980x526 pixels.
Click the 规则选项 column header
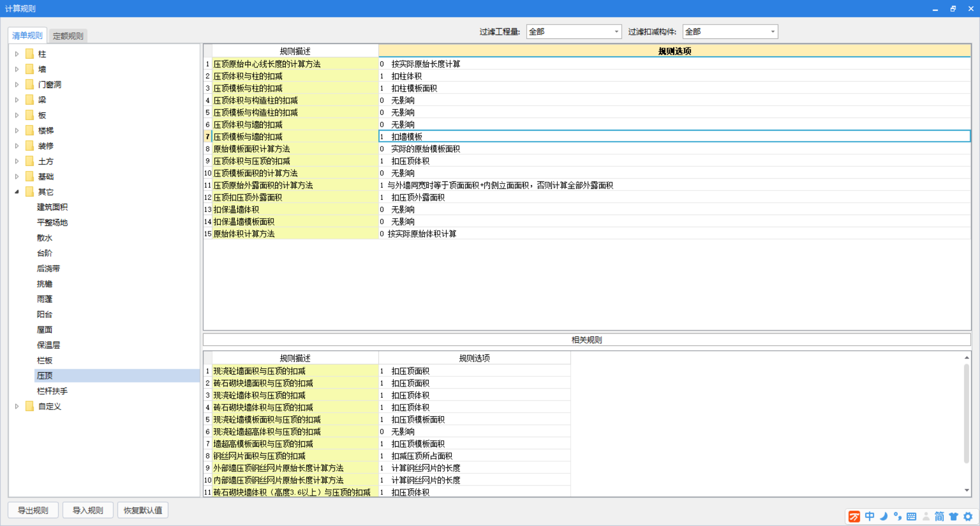pos(674,51)
